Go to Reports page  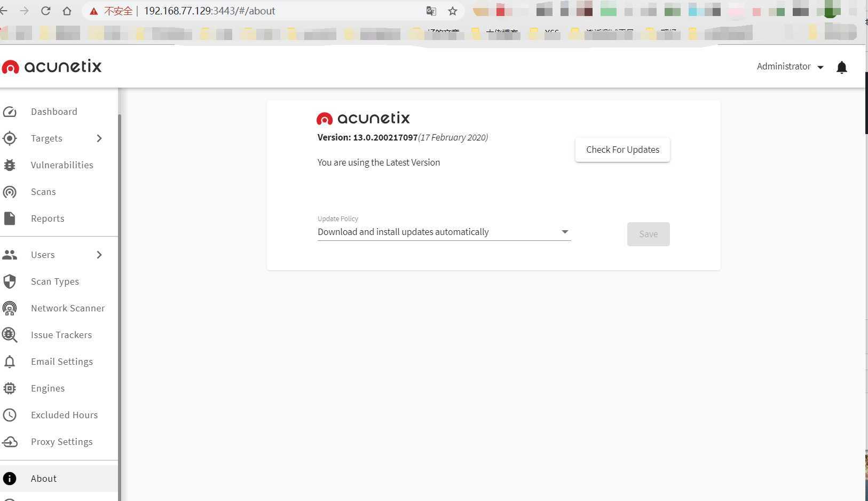[x=59, y=218]
